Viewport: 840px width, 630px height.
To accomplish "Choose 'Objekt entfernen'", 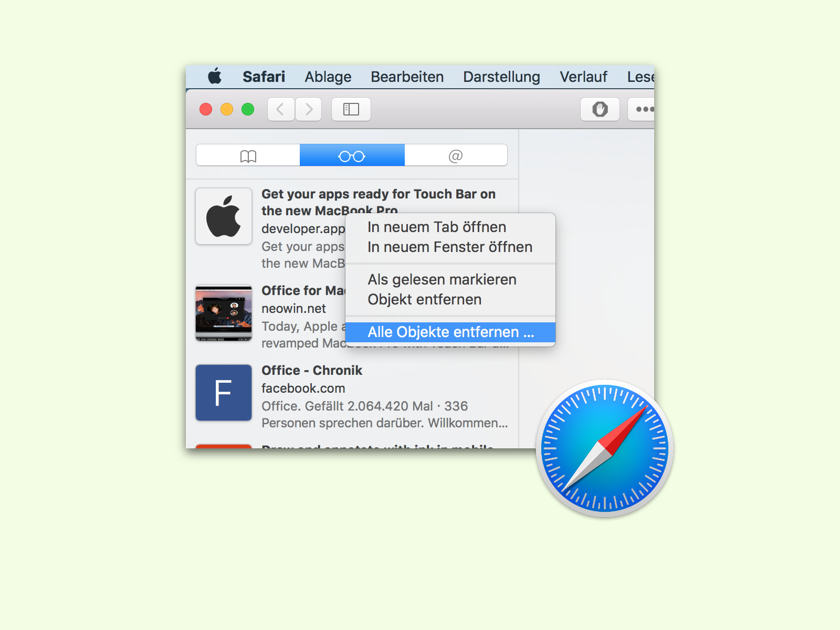I will tap(450, 299).
